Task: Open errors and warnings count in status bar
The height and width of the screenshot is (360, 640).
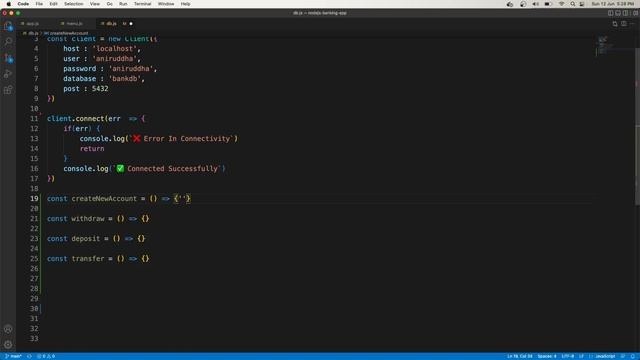Action: tap(46, 356)
